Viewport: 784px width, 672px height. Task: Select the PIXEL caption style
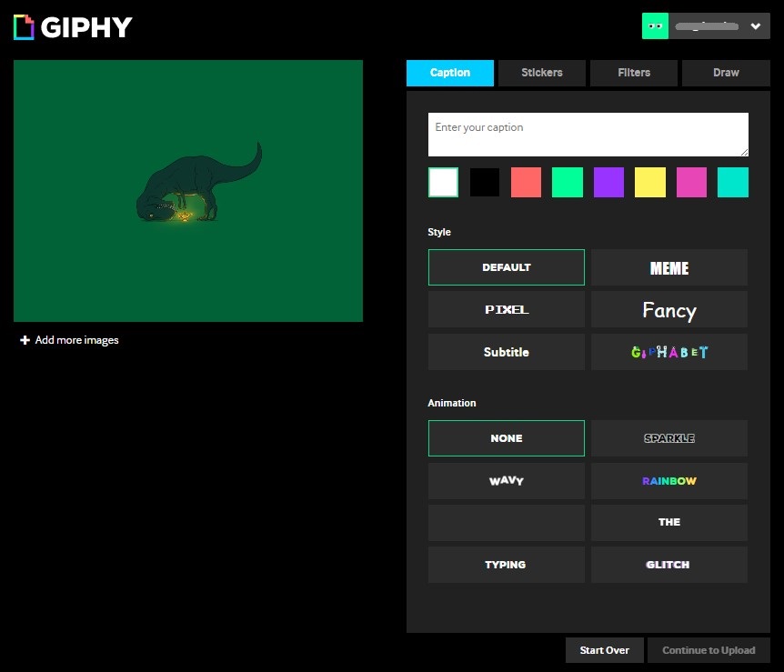[x=507, y=309]
